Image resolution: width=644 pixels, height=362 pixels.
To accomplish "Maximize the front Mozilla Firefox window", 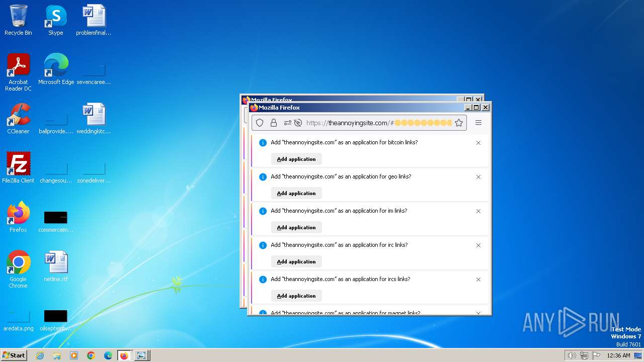I will point(476,108).
